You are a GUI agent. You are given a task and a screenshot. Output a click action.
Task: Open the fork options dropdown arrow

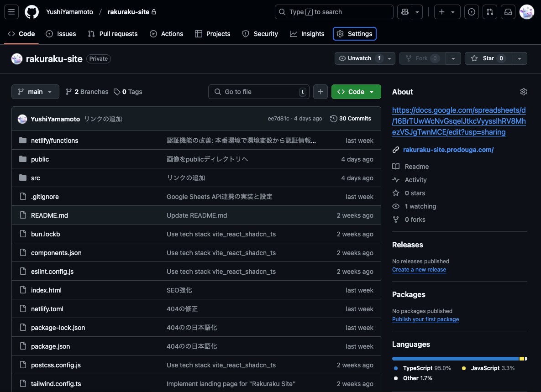pyautogui.click(x=453, y=58)
